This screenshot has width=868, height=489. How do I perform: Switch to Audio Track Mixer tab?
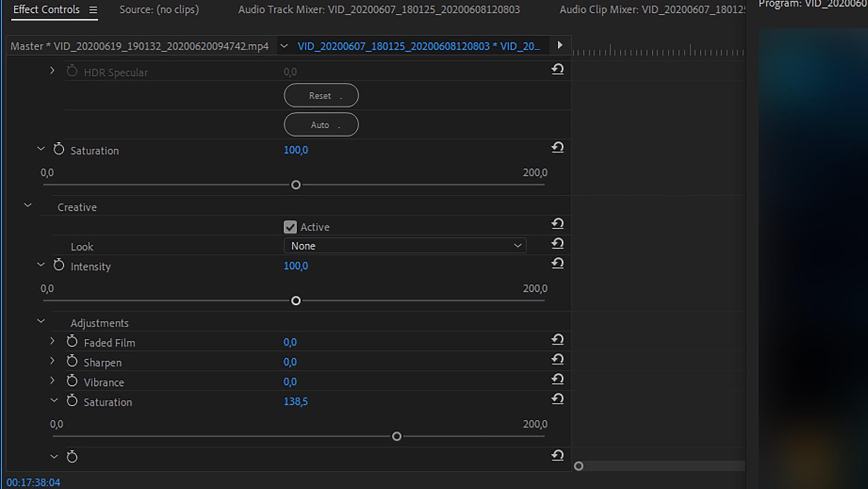tap(378, 10)
